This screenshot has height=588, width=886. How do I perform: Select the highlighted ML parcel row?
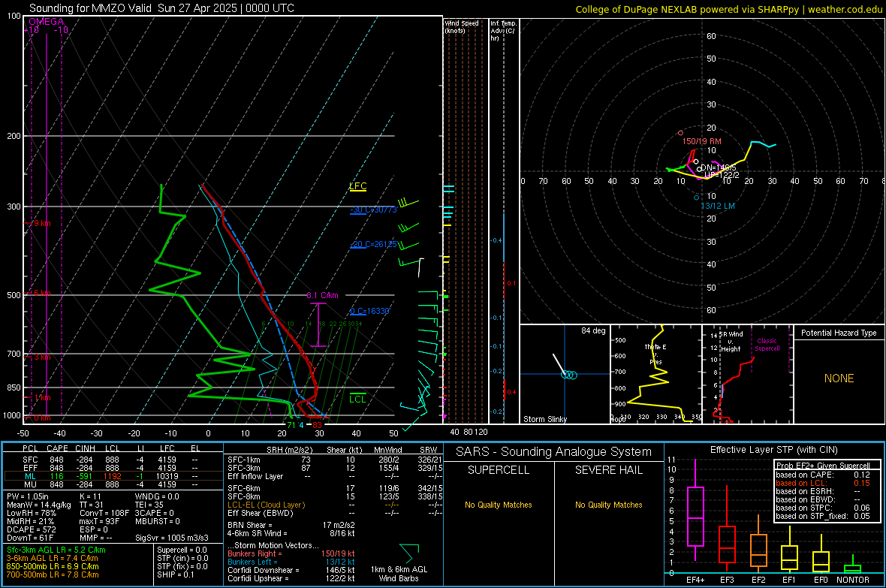[x=113, y=476]
